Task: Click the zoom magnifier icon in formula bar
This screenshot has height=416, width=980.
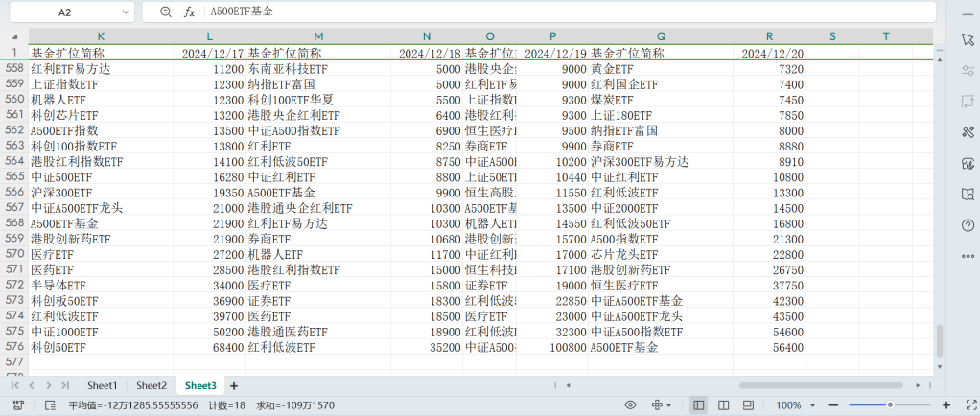Action: tap(166, 12)
